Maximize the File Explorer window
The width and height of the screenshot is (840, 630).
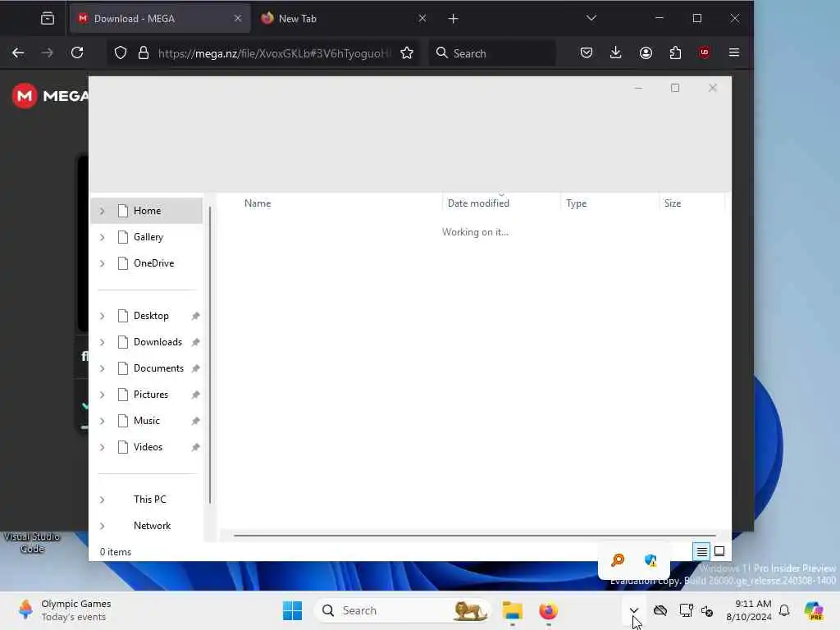[x=675, y=88]
